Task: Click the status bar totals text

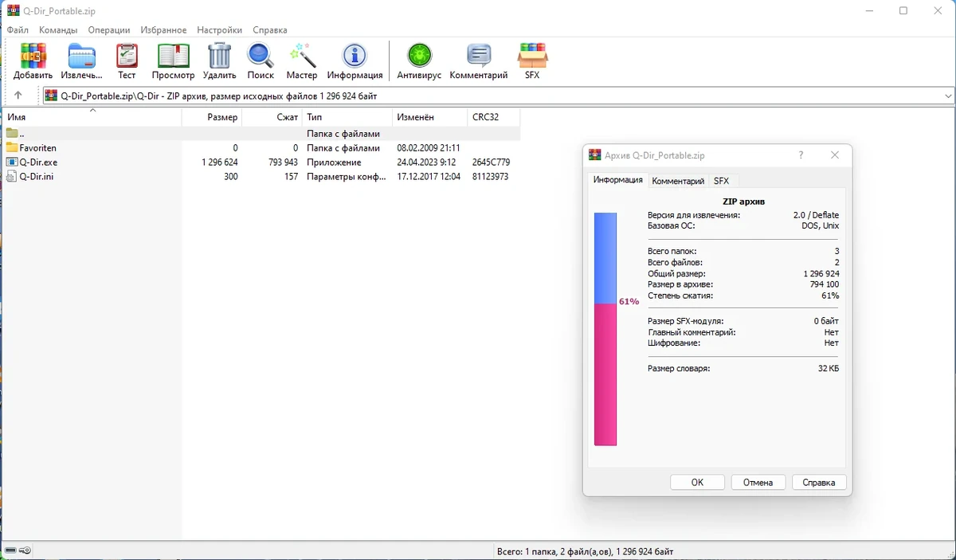Action: coord(585,551)
